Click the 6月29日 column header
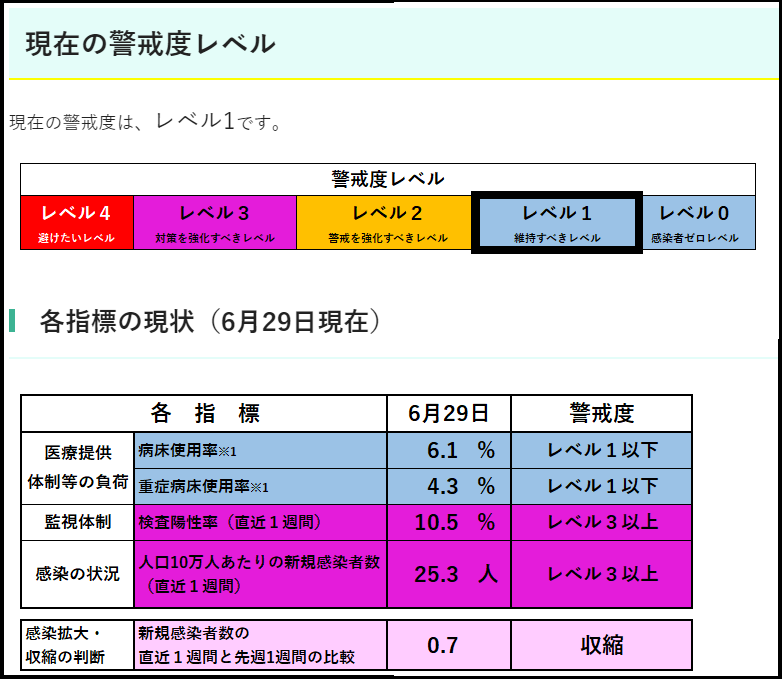This screenshot has height=679, width=782. (x=449, y=414)
